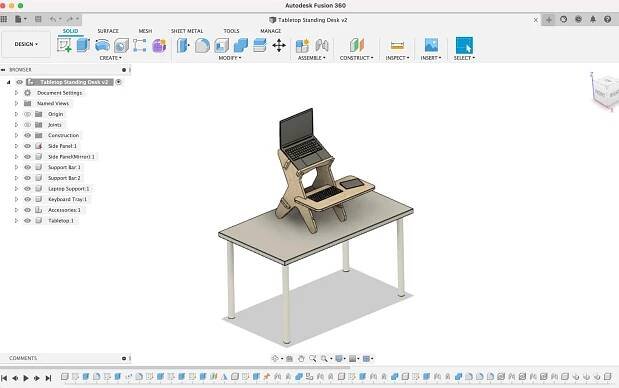
Task: Open the CREATE dropdown menu
Action: 110,58
